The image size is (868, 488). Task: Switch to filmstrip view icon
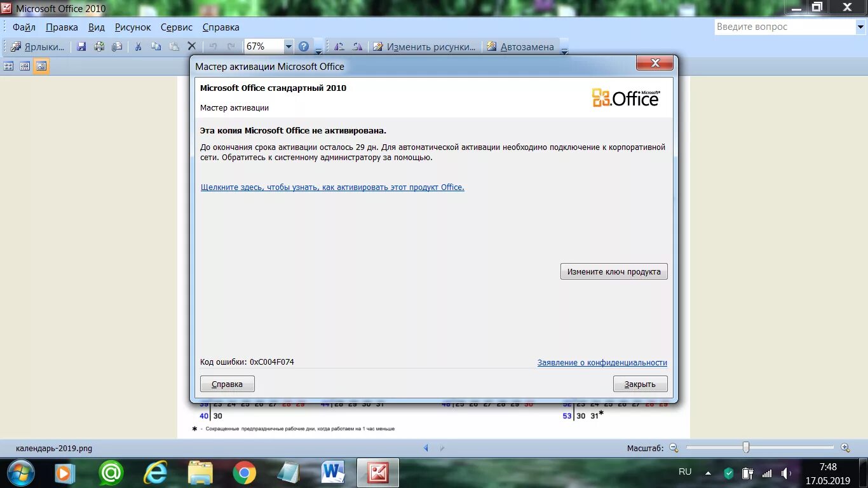[25, 66]
